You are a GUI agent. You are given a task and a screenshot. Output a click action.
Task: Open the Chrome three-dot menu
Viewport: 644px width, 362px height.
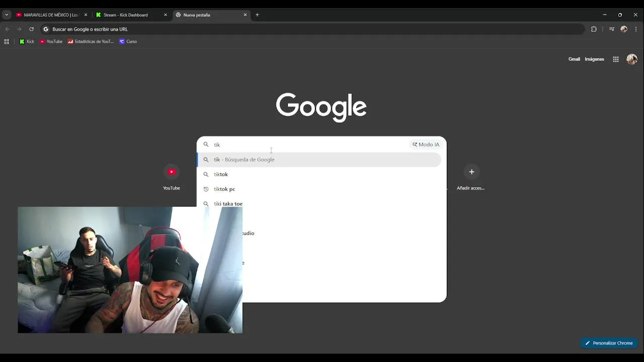coord(636,29)
